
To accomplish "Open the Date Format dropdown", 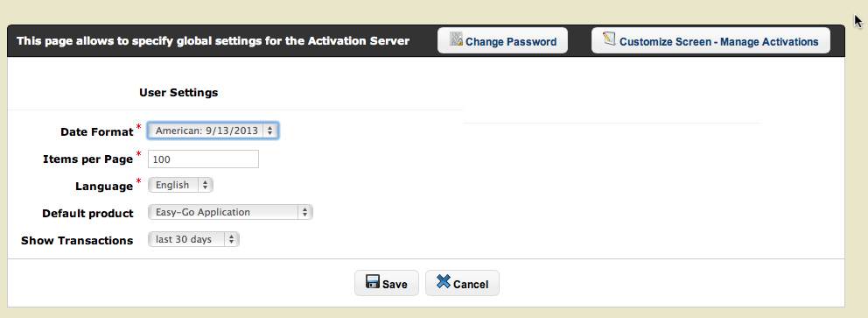I will coord(213,131).
